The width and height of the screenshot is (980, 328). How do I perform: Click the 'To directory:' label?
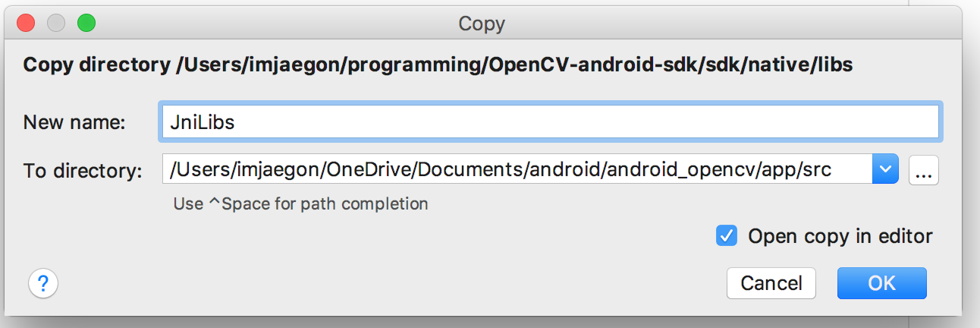83,171
